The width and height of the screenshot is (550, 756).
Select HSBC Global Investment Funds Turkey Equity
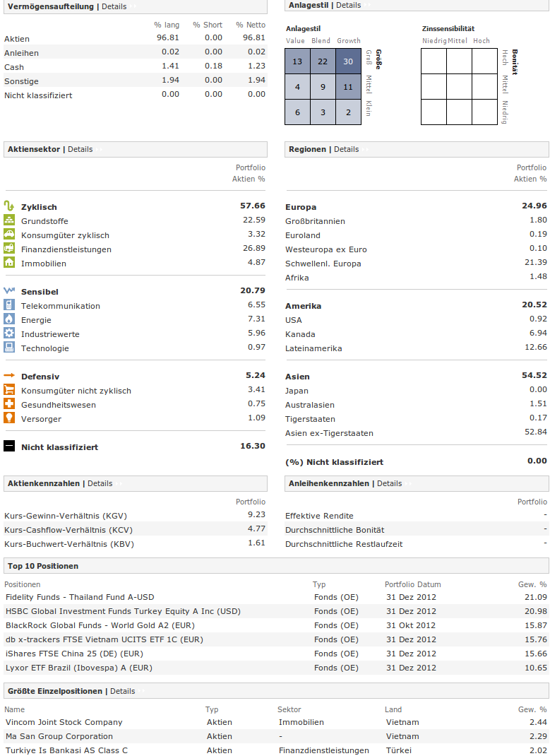coord(123,611)
